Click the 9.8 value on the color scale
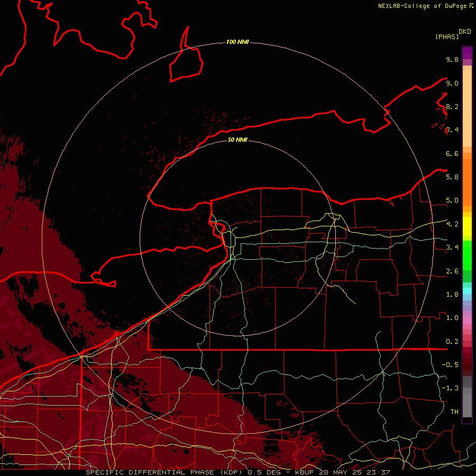Viewport: 476px width, 476px height. pyautogui.click(x=452, y=59)
